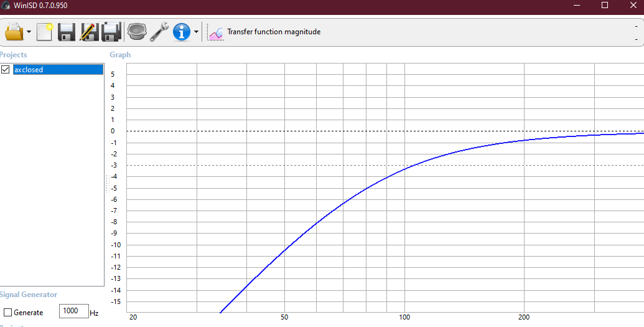Click the blue info icon

(x=182, y=32)
